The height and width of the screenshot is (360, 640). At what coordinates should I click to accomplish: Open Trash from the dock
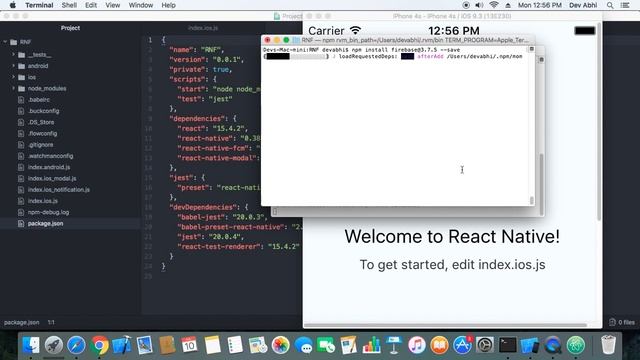point(608,345)
